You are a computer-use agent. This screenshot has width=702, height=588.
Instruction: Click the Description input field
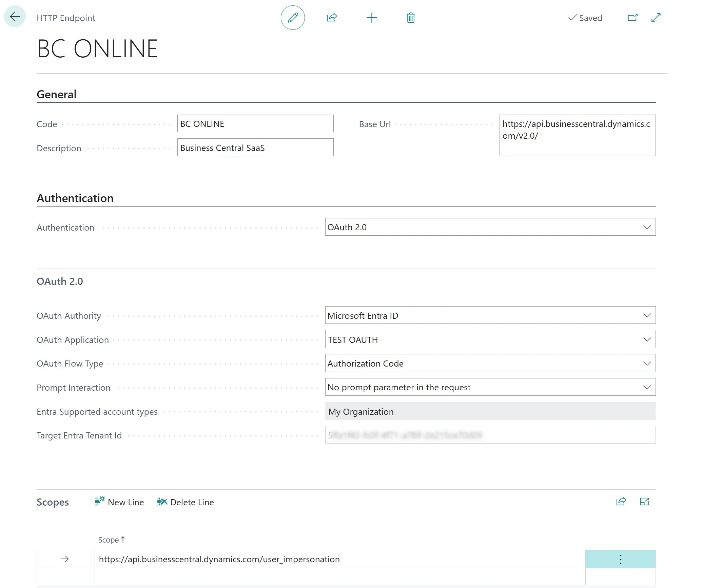point(255,148)
